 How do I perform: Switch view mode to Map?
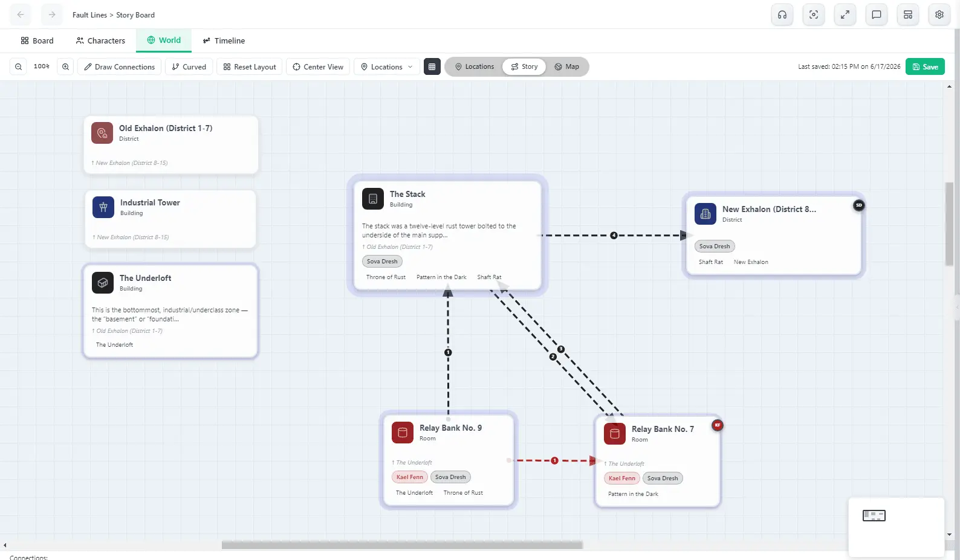click(567, 67)
